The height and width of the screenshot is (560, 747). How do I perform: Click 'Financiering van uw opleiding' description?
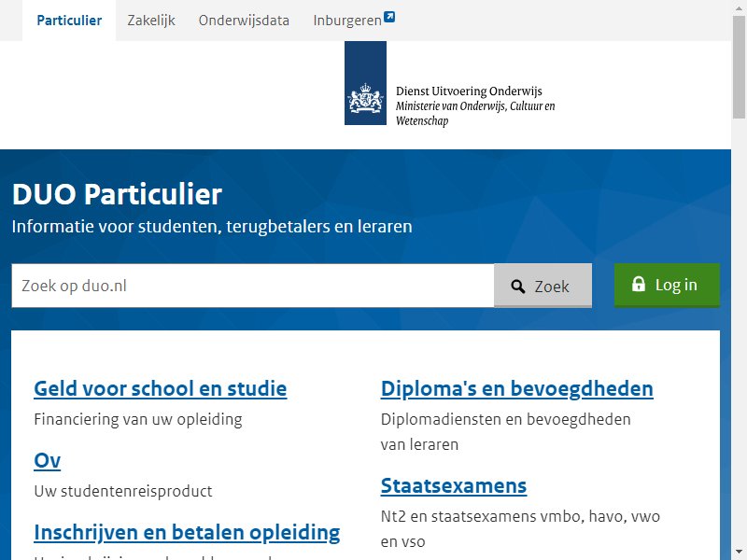click(138, 419)
